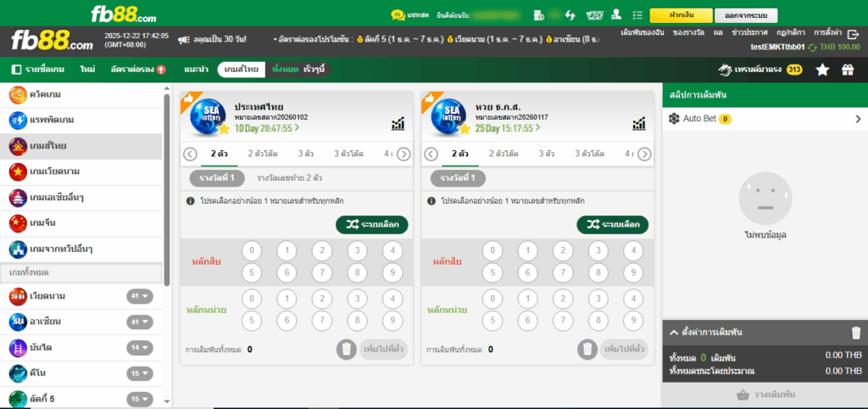Image resolution: width=868 pixels, height=409 pixels.
Task: Open the user profile icon in header
Action: 615,15
